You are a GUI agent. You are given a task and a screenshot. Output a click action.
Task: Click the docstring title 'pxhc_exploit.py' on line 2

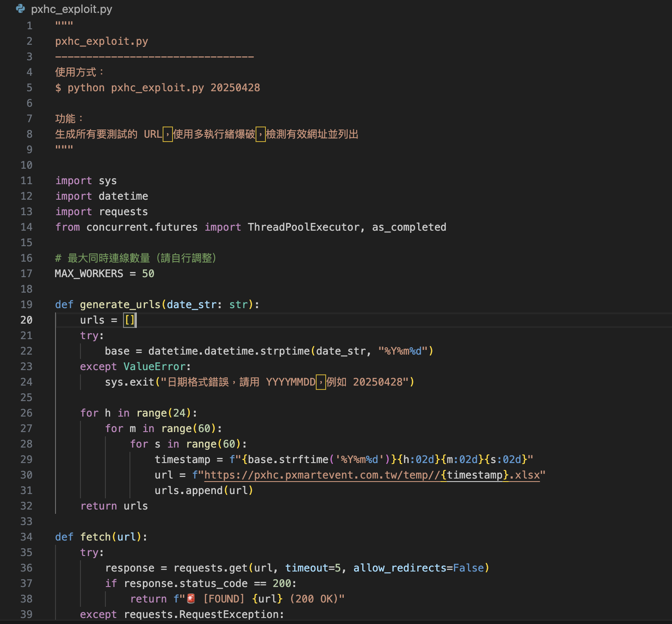(102, 41)
